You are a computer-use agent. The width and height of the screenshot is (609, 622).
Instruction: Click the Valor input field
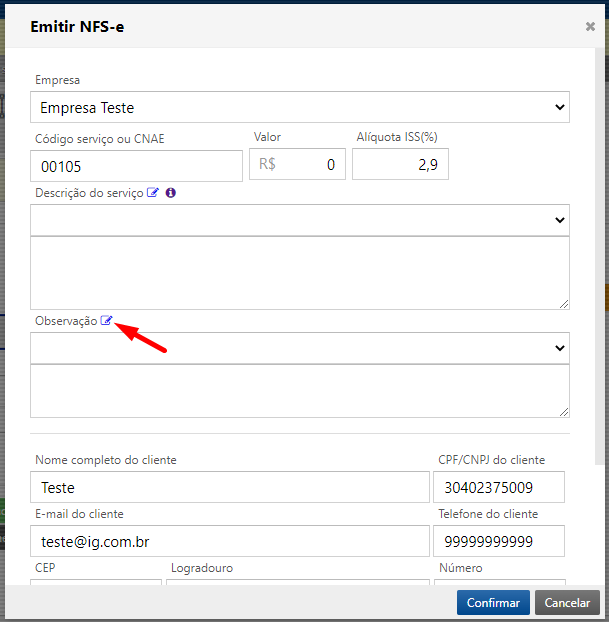tap(297, 164)
